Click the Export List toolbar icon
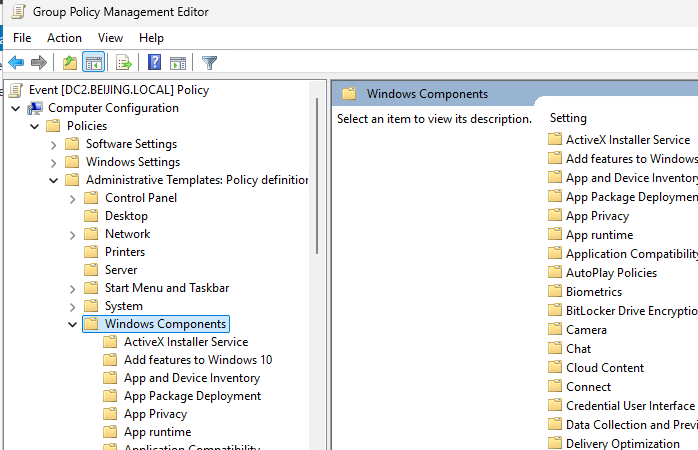 coord(123,62)
